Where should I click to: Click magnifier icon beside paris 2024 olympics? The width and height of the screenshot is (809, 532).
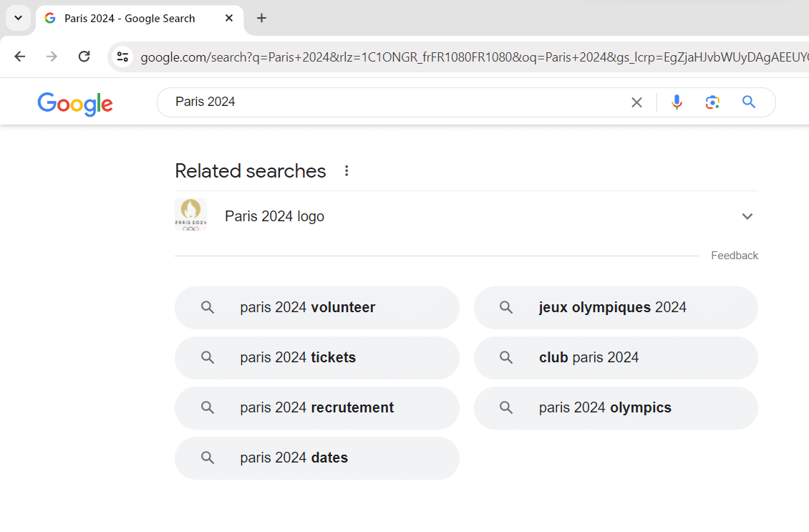tap(506, 407)
